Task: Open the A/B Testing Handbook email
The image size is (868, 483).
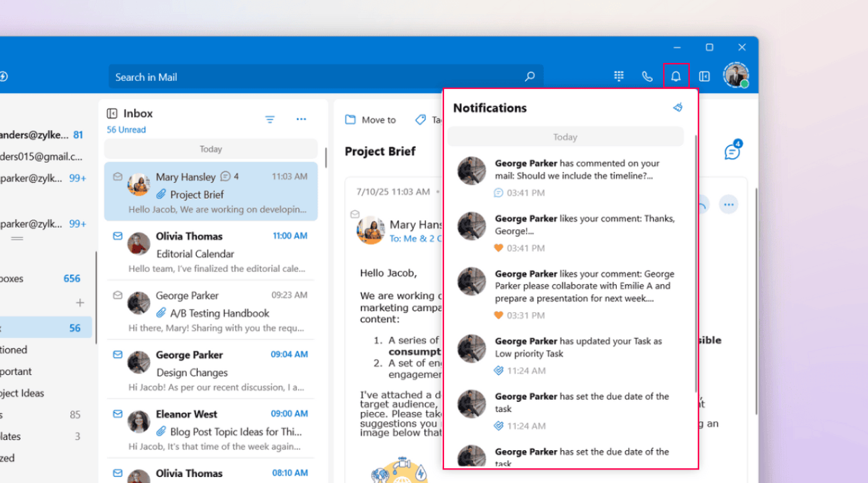Action: coord(211,310)
